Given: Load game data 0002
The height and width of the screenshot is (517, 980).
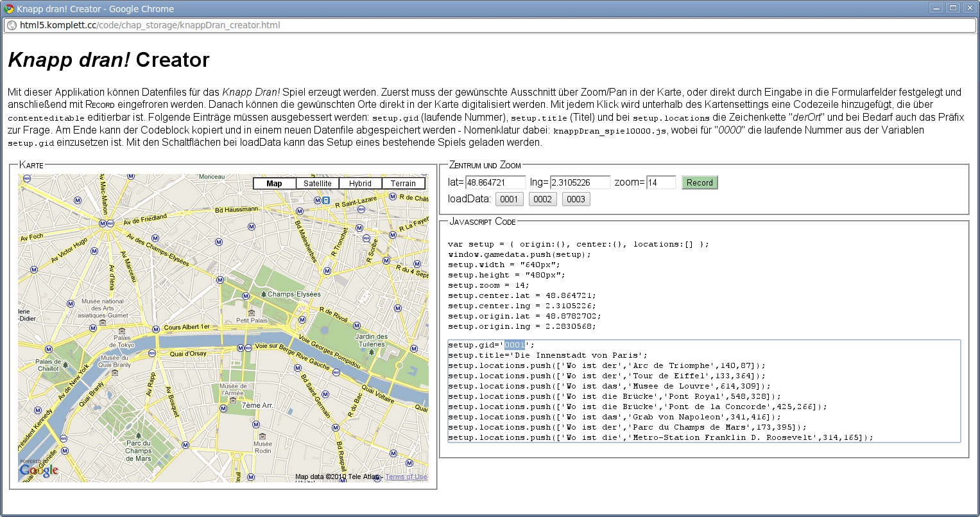Looking at the screenshot, I should point(542,199).
